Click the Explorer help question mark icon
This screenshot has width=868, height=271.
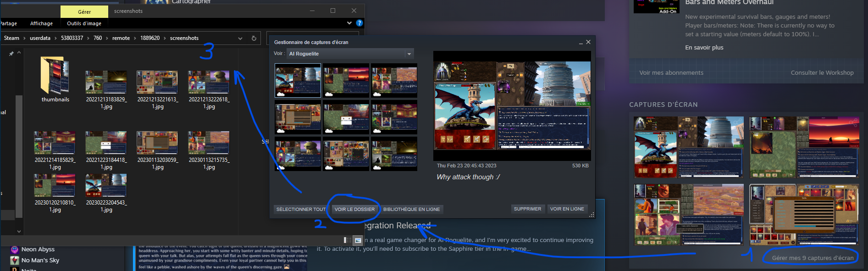tap(359, 23)
